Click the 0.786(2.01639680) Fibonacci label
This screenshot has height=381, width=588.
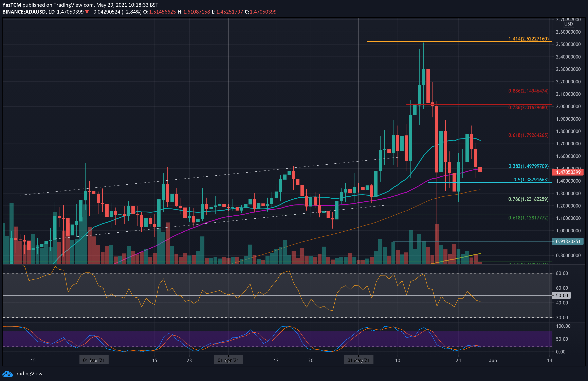coord(529,107)
